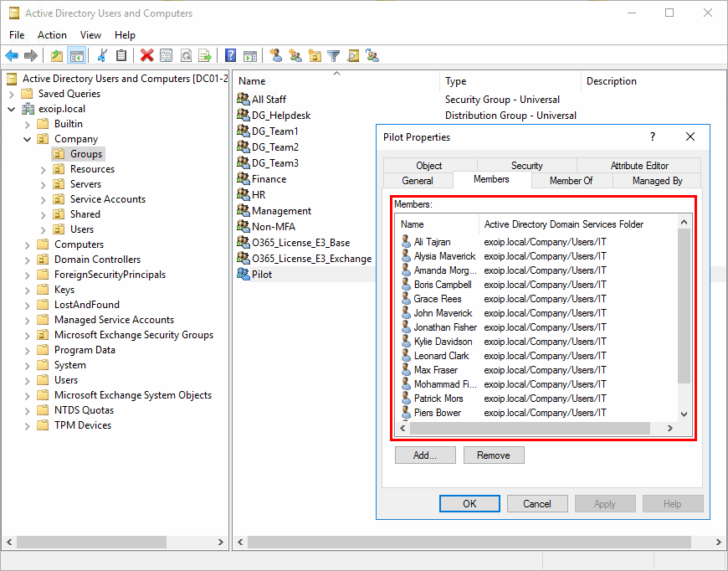Open the Export List toolbar icon
The image size is (728, 571).
205,55
